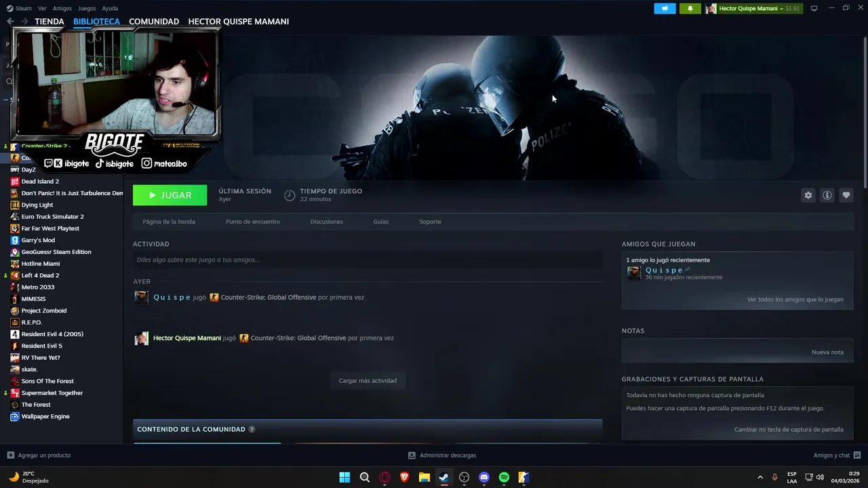Click the Garry's Mod game icon

tap(15, 240)
